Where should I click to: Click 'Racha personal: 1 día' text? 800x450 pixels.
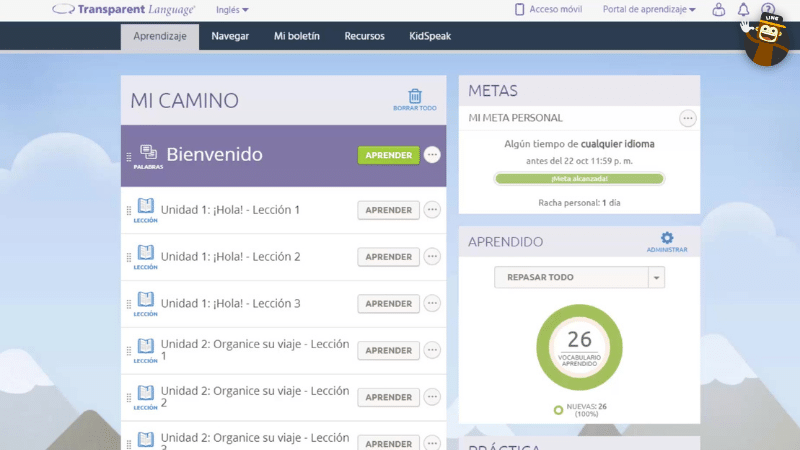click(x=579, y=203)
